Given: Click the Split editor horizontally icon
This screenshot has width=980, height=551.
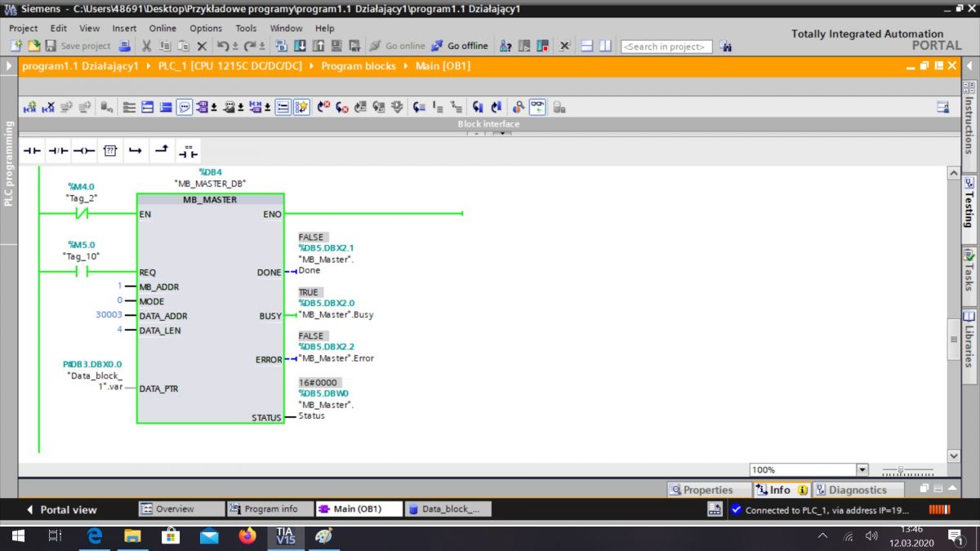Looking at the screenshot, I should coord(586,46).
